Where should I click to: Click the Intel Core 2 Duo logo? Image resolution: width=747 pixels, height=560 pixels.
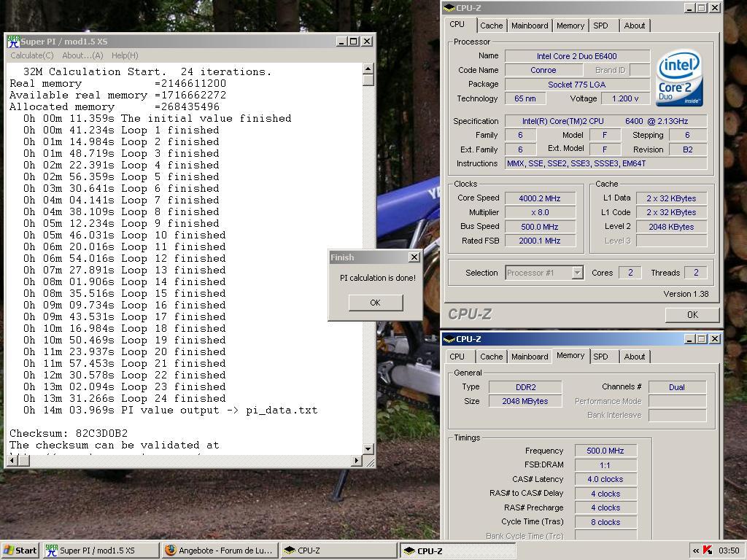point(679,79)
